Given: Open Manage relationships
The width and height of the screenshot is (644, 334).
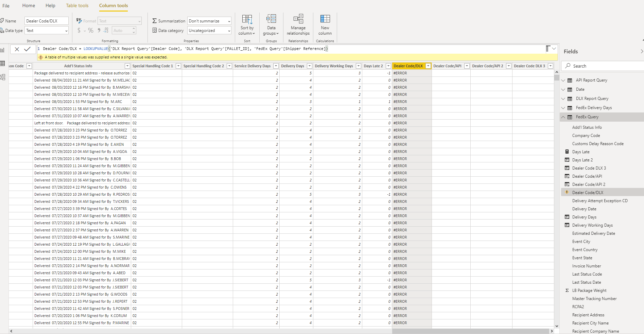Looking at the screenshot, I should pyautogui.click(x=298, y=25).
